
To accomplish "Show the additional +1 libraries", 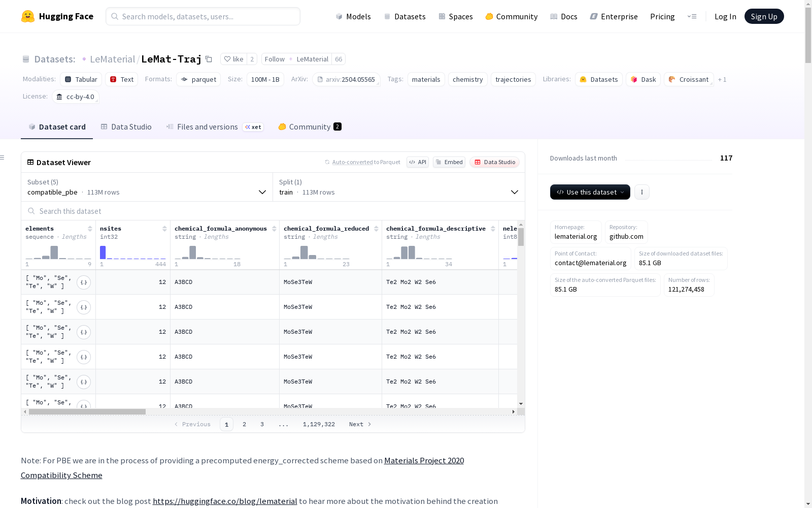I will click(722, 79).
